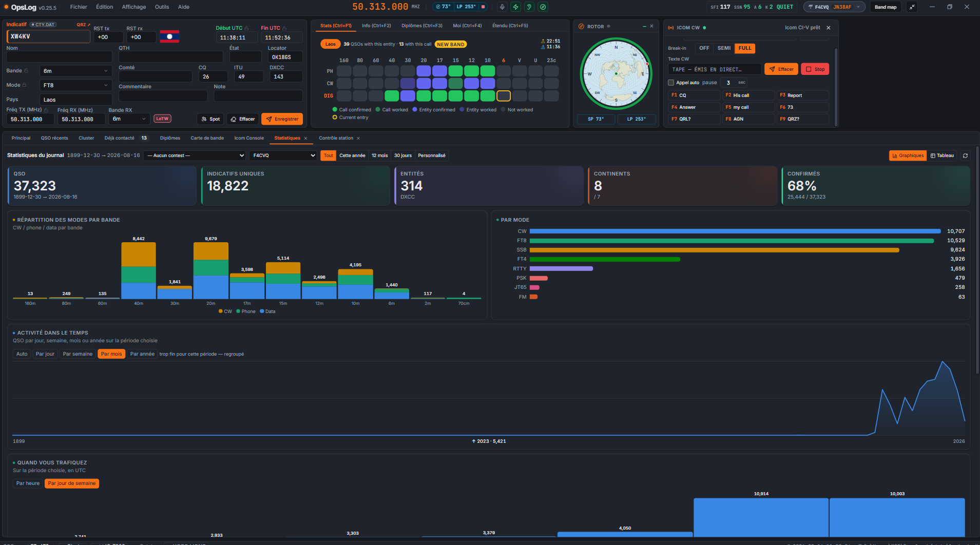Screen dimensions: 980x545
Task: Click the microphone icon in top toolbar
Action: pos(502,7)
